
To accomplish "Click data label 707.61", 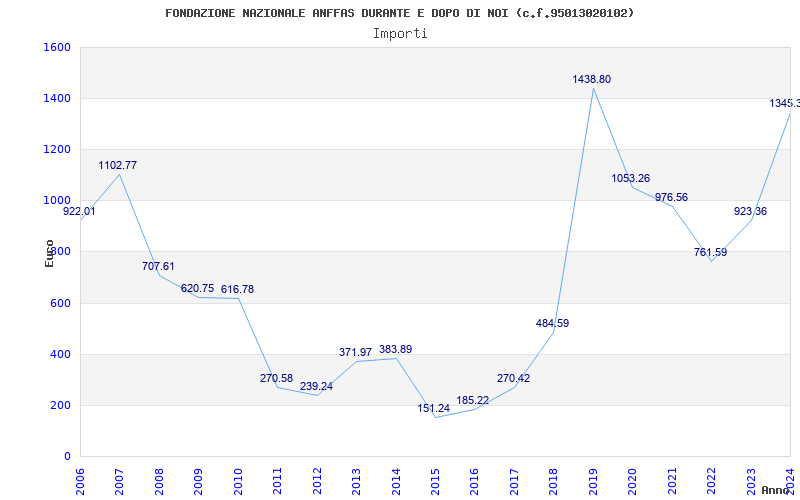I will pos(158,266).
